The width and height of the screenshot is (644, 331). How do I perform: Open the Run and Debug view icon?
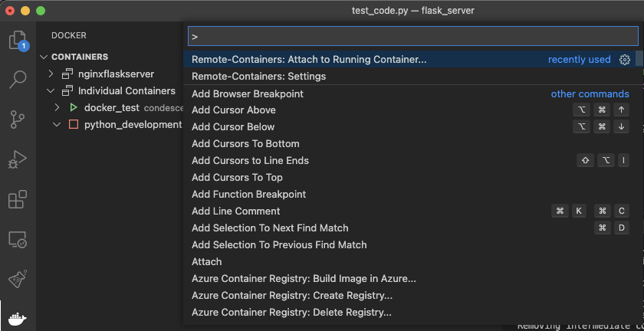(18, 159)
